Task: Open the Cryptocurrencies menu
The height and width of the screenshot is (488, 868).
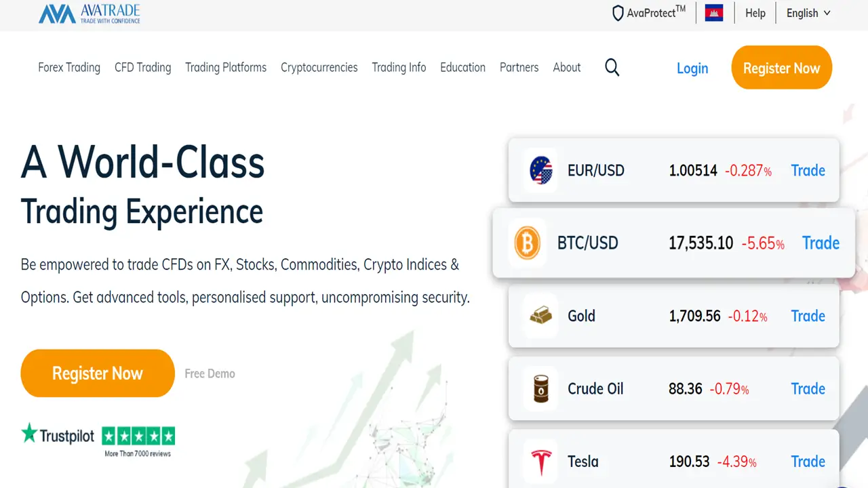Action: [x=319, y=67]
